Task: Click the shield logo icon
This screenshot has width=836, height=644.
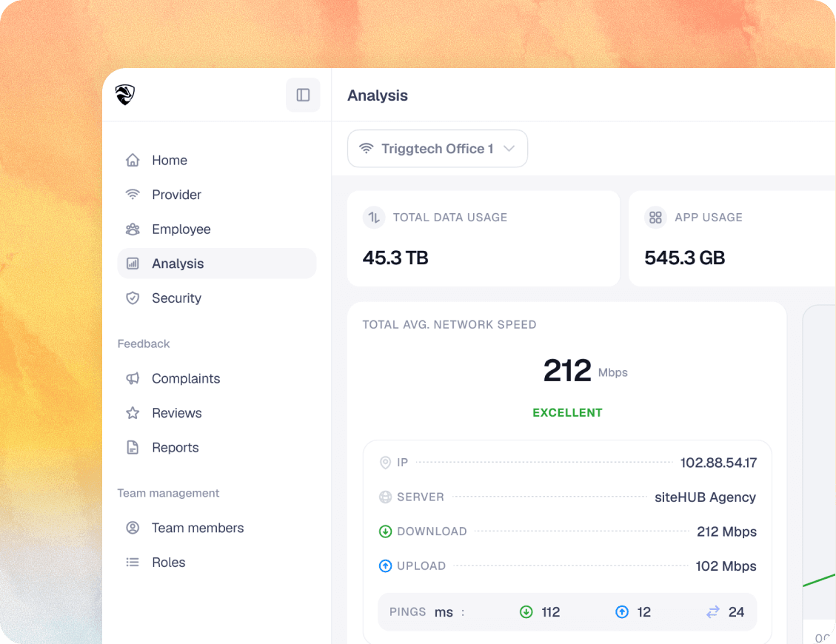Action: 124,95
